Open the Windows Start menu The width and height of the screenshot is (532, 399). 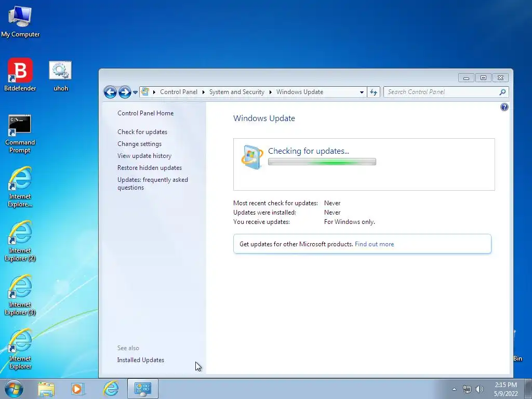[x=14, y=389]
